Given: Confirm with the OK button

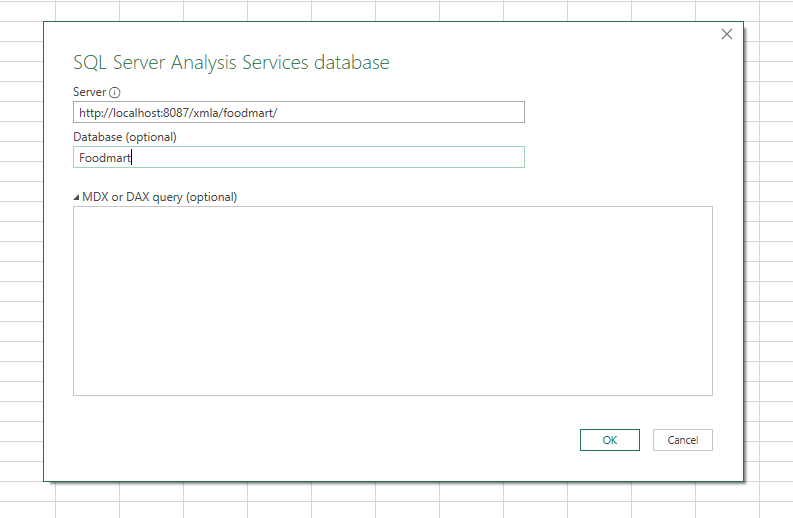Looking at the screenshot, I should coord(609,440).
